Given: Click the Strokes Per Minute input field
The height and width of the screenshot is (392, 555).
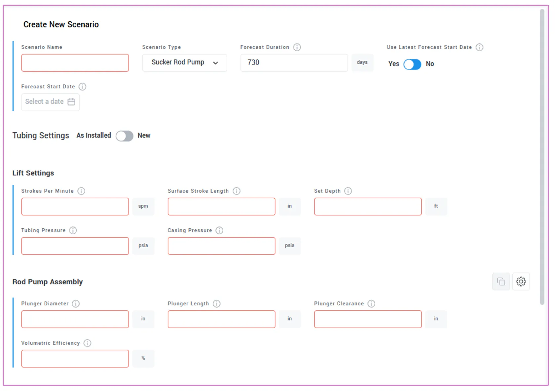Looking at the screenshot, I should click(75, 207).
